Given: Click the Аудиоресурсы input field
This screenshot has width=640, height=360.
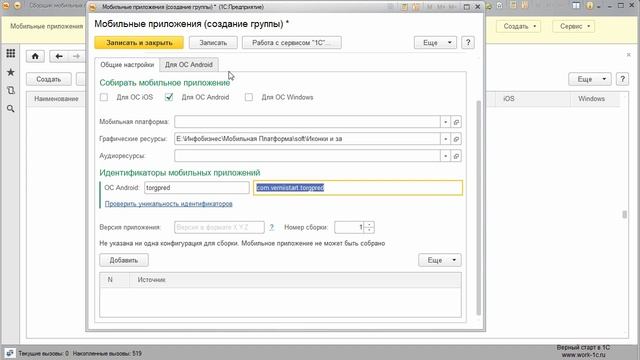Looking at the screenshot, I should pos(307,156).
